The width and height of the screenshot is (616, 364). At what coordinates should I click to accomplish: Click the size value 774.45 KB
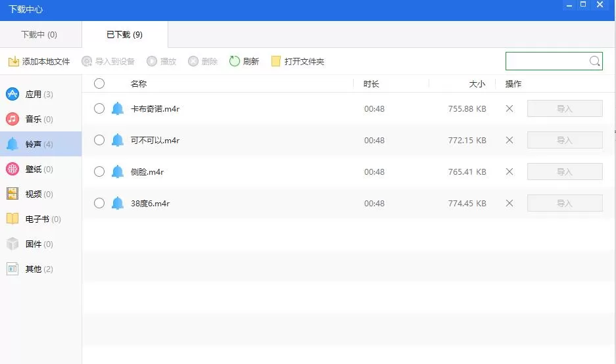point(467,203)
